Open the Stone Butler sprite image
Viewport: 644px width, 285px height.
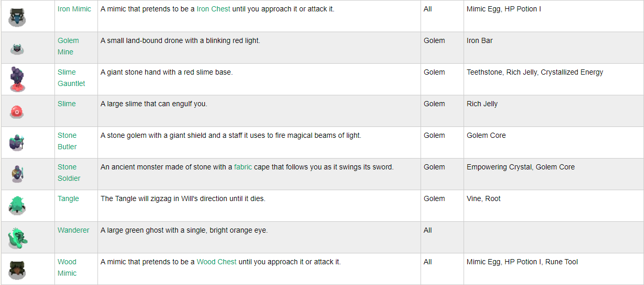point(17,142)
